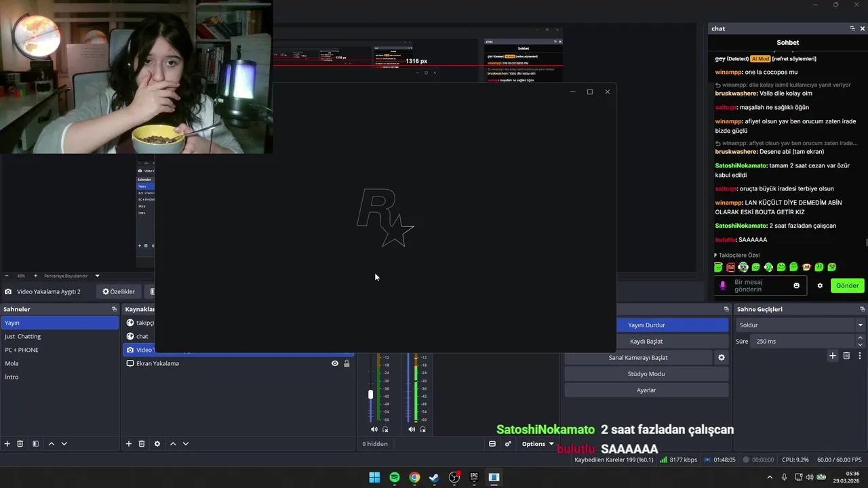The height and width of the screenshot is (488, 868).
Task: Increase the Süre duration with the up arrow
Action: [860, 338]
